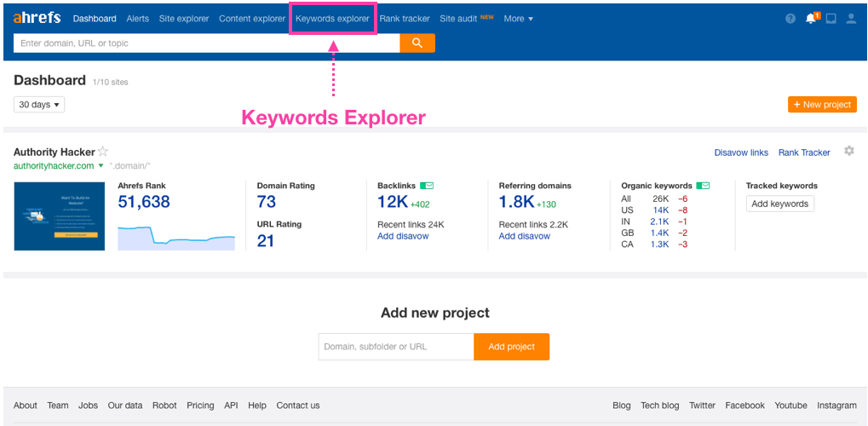Click the CA organic keywords 1.3K value
The height and width of the screenshot is (426, 868).
click(x=660, y=245)
